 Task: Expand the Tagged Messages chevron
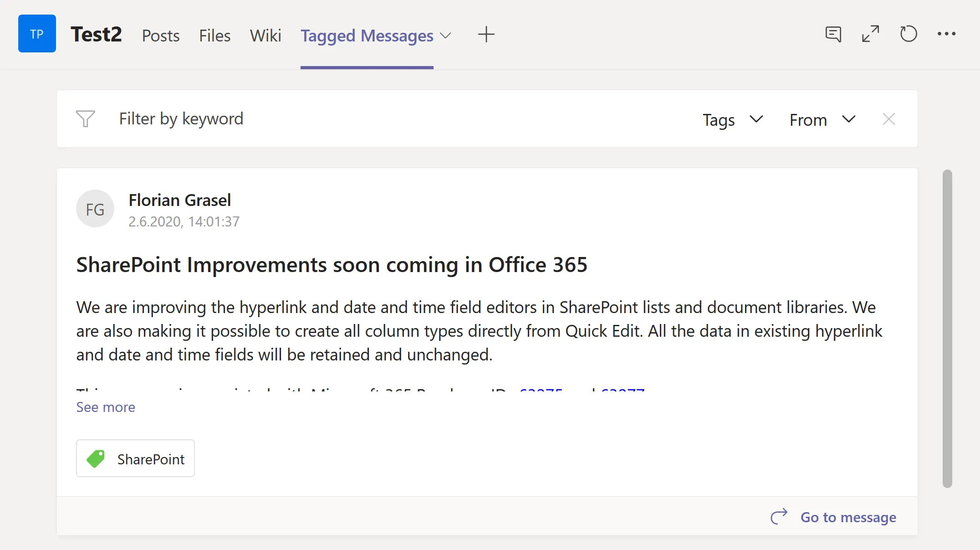tap(446, 36)
